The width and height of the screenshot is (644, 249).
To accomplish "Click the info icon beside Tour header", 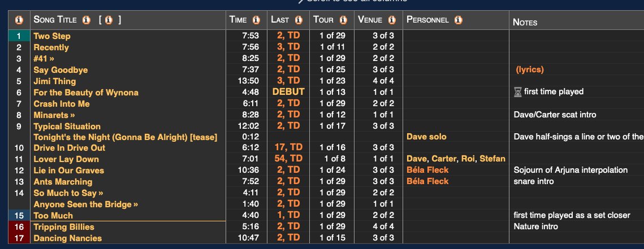I will pyautogui.click(x=343, y=20).
